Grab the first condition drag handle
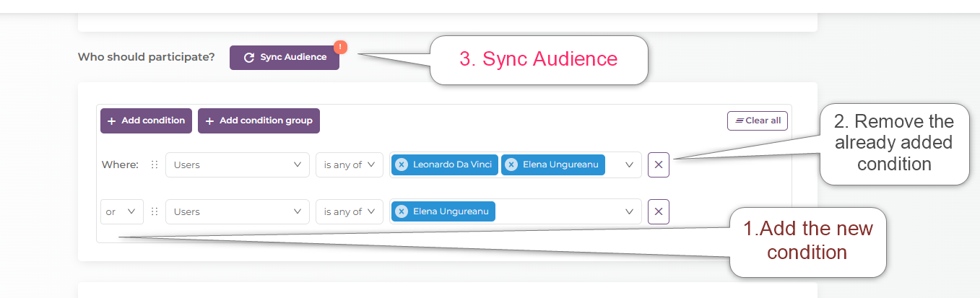The height and width of the screenshot is (298, 980). click(x=154, y=165)
